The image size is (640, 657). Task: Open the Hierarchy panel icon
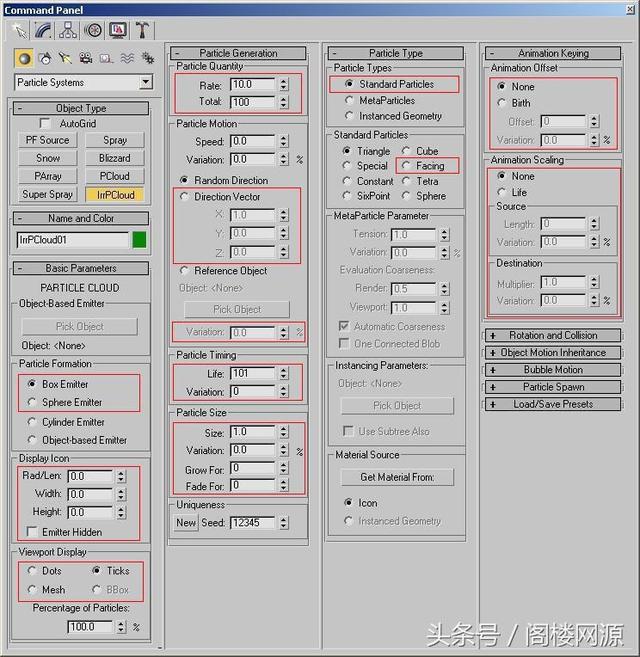[x=68, y=30]
